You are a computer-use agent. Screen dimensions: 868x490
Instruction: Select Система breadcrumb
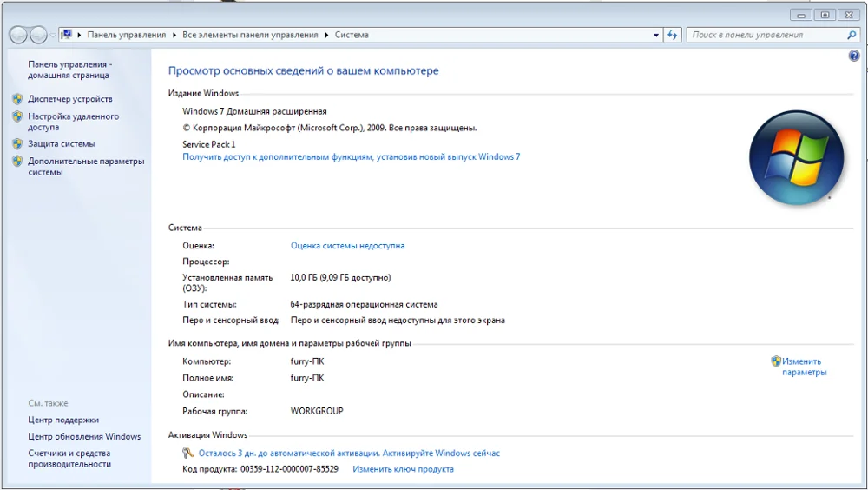pyautogui.click(x=352, y=35)
